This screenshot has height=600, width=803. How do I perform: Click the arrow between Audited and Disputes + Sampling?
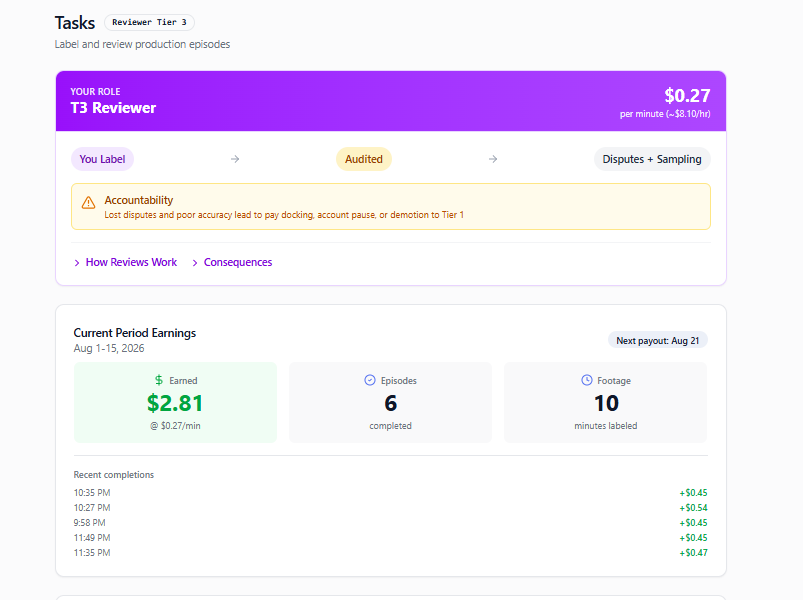(493, 159)
